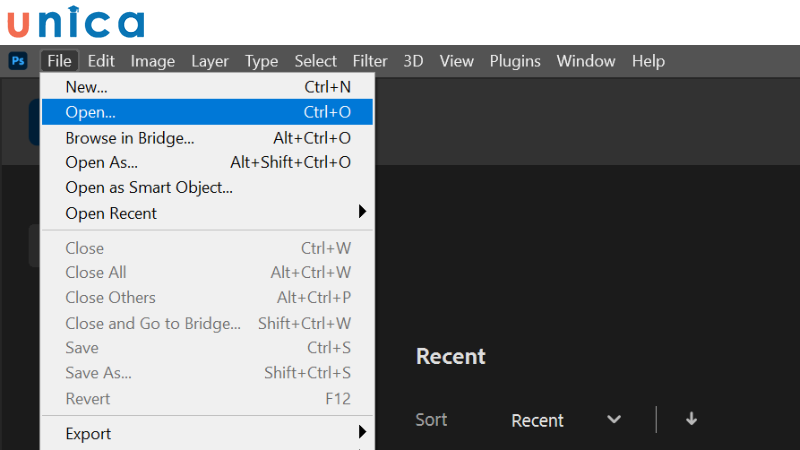Expand the Open Recent submenu
The height and width of the screenshot is (450, 800).
(x=208, y=213)
